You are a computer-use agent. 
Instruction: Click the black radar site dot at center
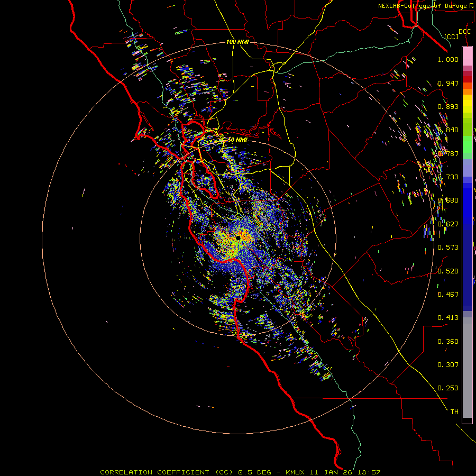click(x=238, y=238)
